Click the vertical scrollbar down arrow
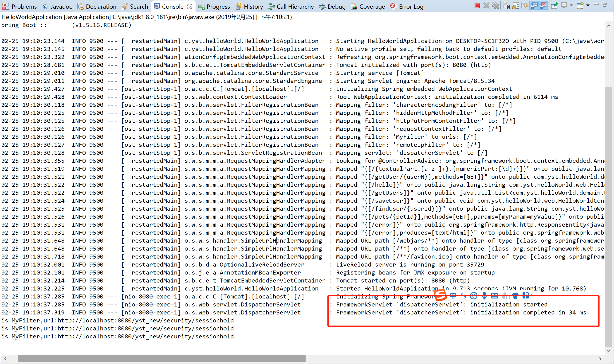This screenshot has width=614, height=364. (609, 351)
